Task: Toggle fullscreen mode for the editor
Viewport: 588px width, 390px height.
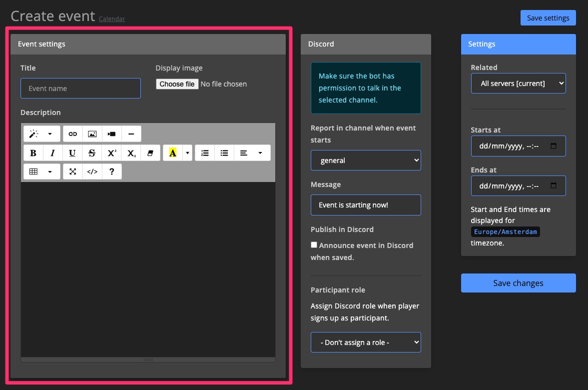Action: click(x=72, y=171)
